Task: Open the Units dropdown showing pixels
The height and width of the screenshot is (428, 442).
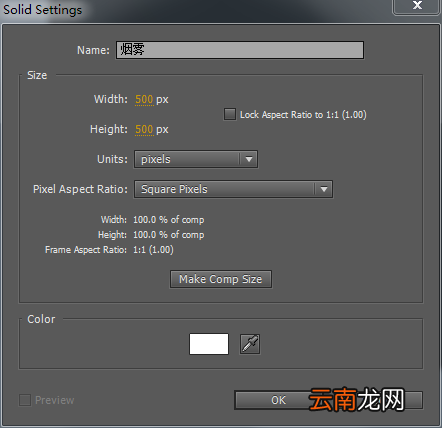Action: tap(196, 159)
